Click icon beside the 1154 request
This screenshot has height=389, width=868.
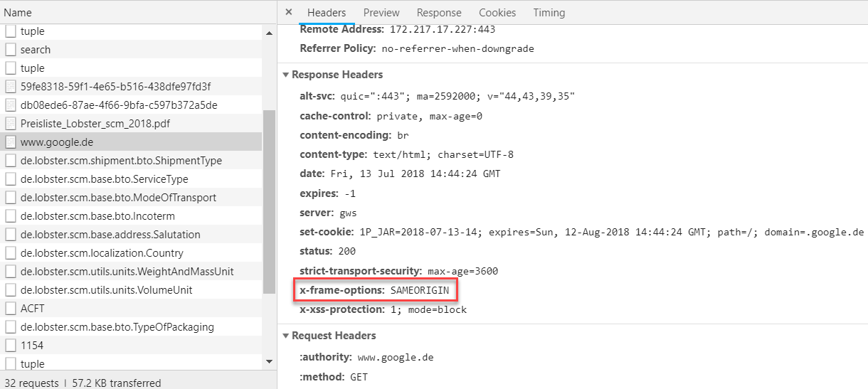11,346
